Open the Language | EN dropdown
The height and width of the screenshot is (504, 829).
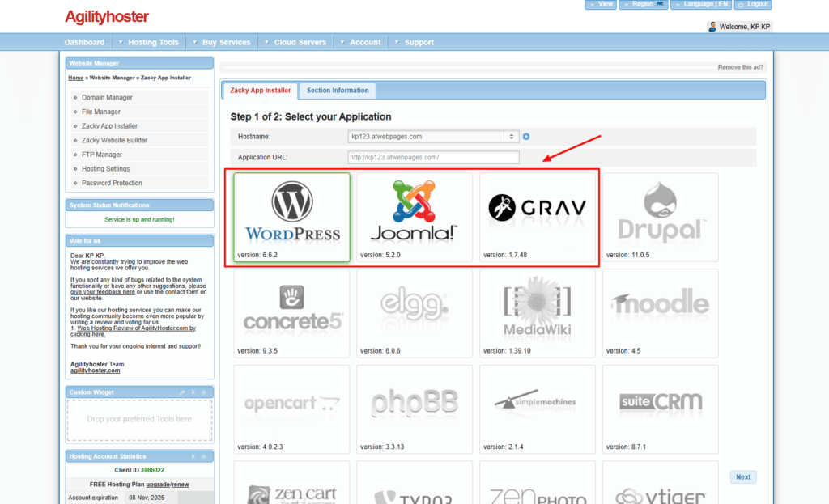[699, 4]
